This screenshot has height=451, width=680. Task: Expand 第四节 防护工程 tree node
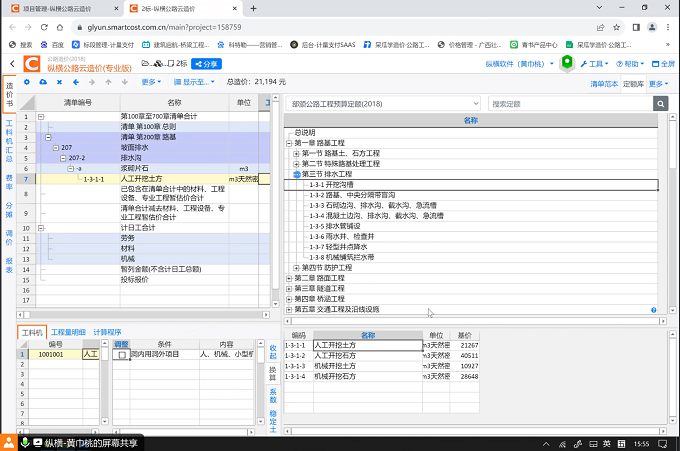click(x=297, y=267)
